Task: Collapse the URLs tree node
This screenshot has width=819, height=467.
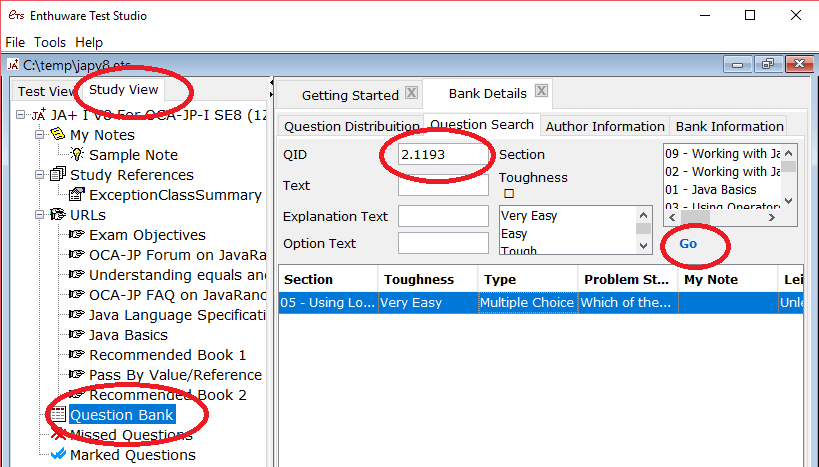Action: pyautogui.click(x=39, y=215)
